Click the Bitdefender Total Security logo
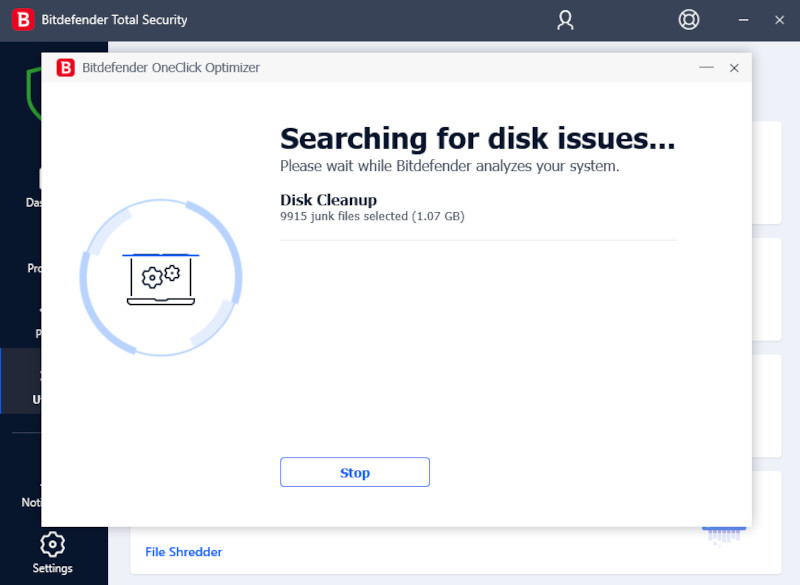This screenshot has width=800, height=585. 23,20
